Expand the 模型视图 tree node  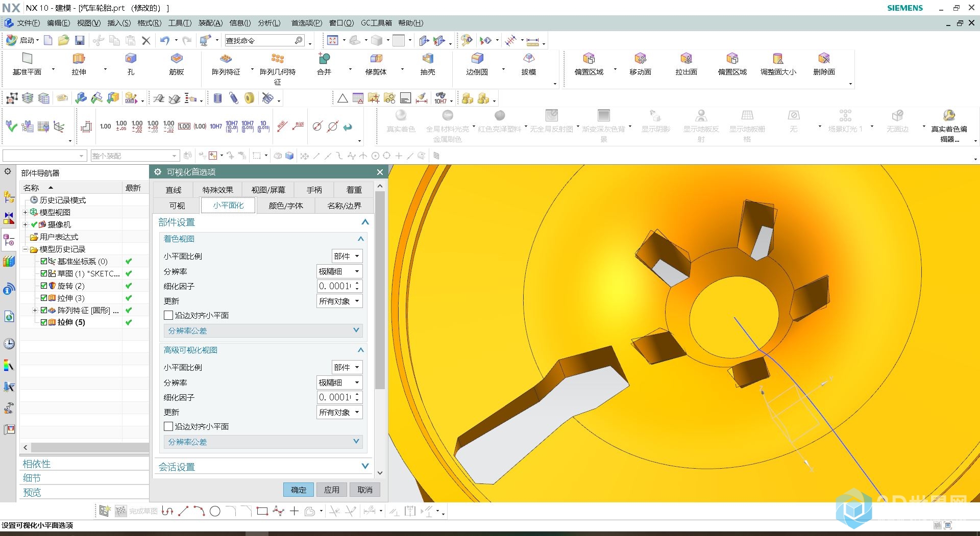point(25,212)
